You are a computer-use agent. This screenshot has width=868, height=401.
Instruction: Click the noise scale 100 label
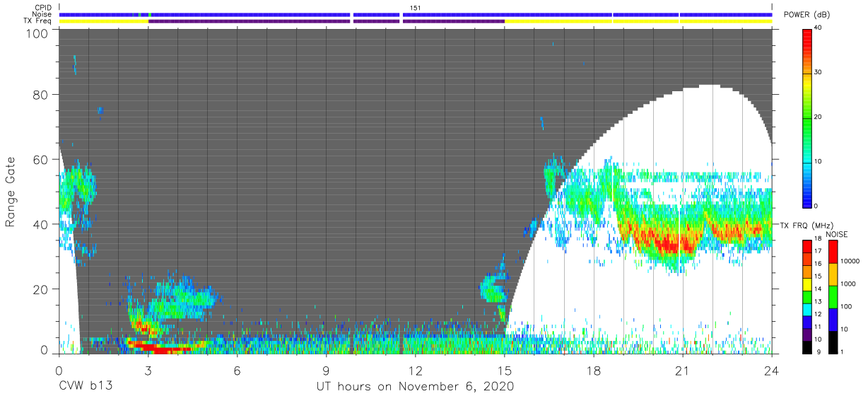(848, 306)
